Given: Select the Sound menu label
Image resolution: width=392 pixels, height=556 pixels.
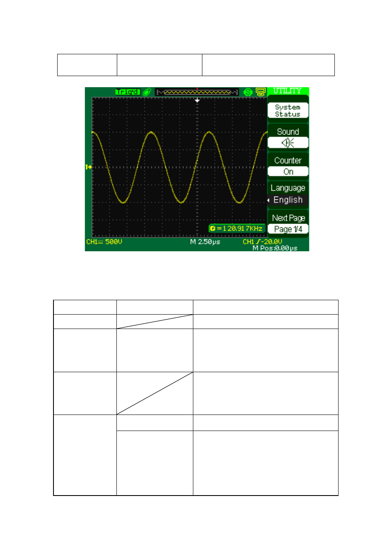Looking at the screenshot, I should point(288,132).
